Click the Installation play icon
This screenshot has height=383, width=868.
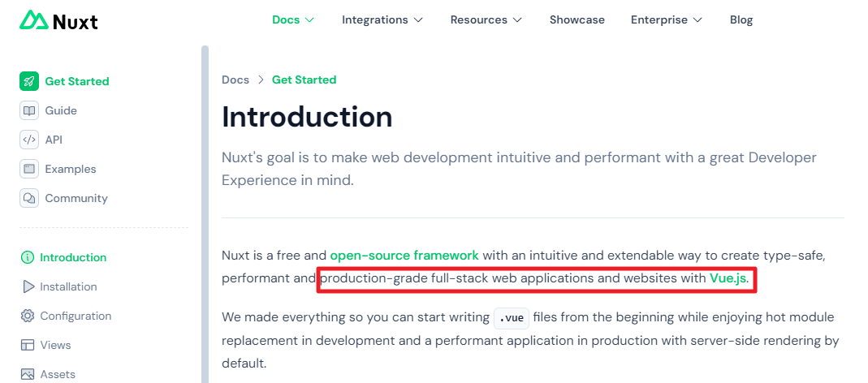coord(28,286)
